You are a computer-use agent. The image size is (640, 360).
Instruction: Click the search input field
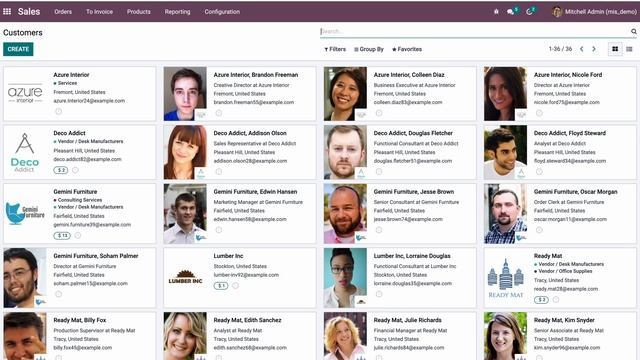[x=475, y=31]
